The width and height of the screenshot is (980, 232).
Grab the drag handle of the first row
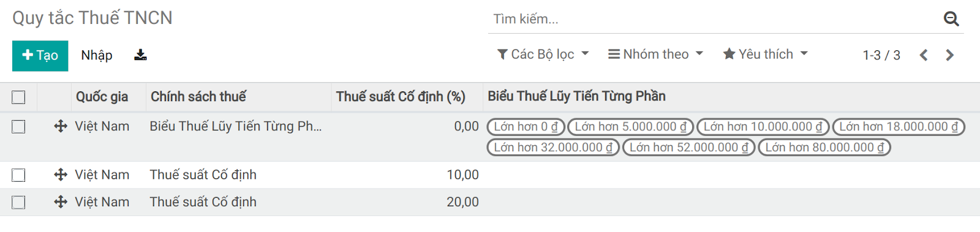coord(61,126)
